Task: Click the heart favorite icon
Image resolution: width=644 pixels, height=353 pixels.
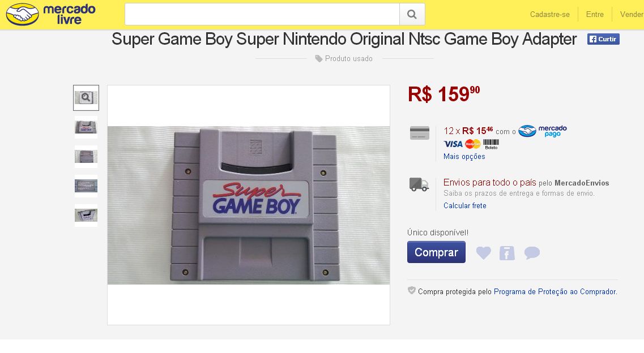Action: pos(483,253)
